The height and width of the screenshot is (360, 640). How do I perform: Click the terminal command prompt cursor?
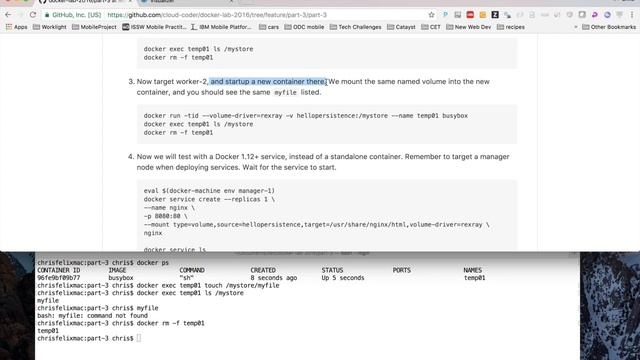tap(139, 338)
